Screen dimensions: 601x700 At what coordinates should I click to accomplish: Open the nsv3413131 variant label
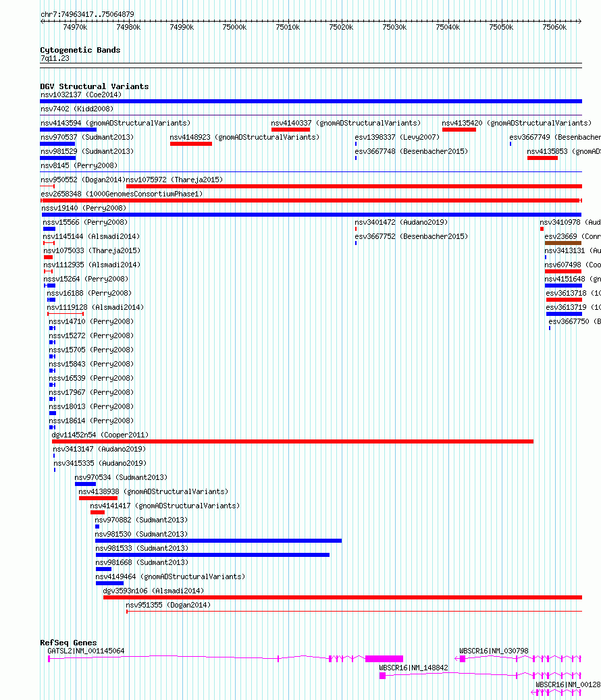point(573,251)
